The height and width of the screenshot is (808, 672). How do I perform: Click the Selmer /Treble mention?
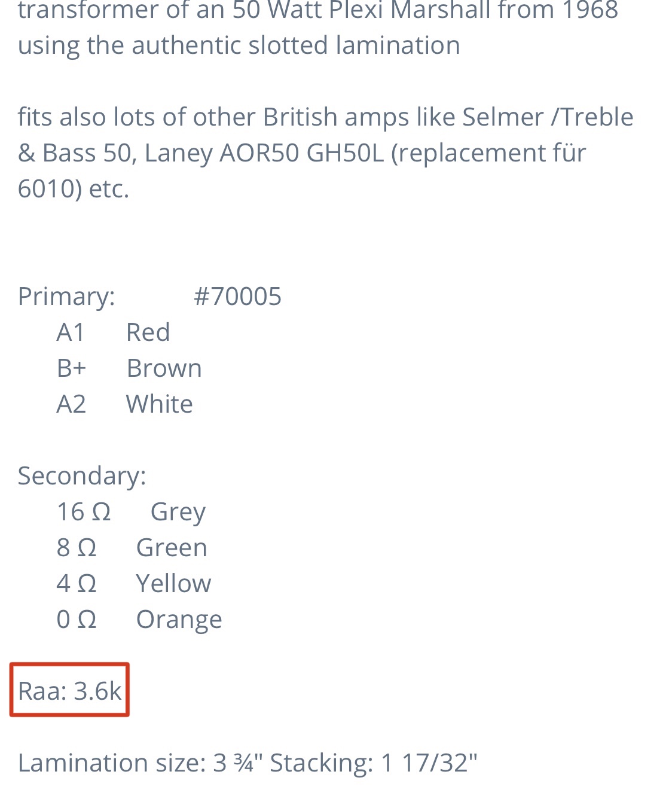pos(548,117)
